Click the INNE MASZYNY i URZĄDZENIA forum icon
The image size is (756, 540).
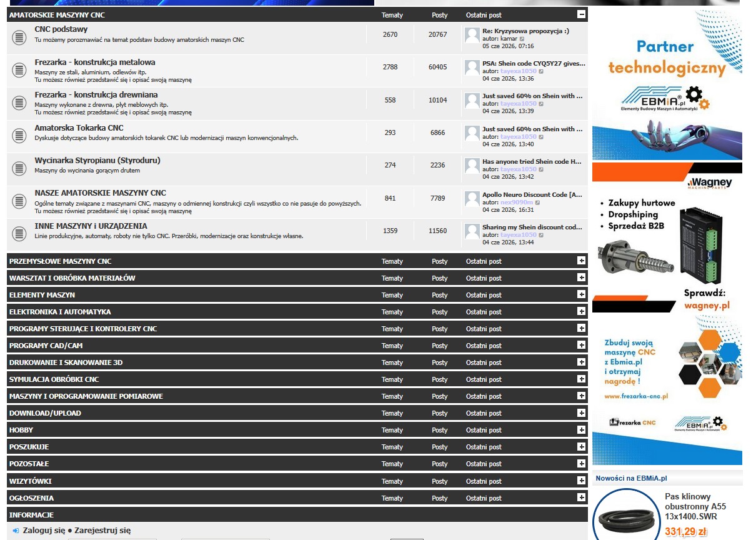(x=19, y=234)
